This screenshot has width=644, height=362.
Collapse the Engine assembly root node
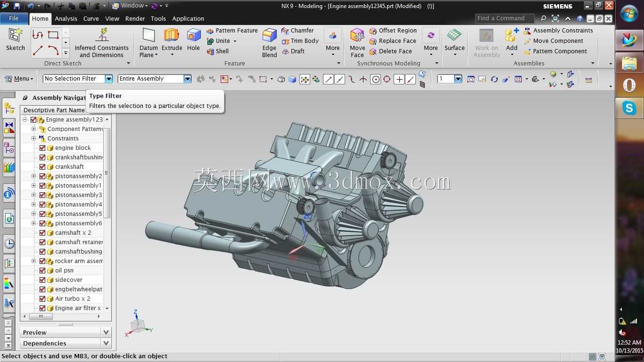coord(25,120)
